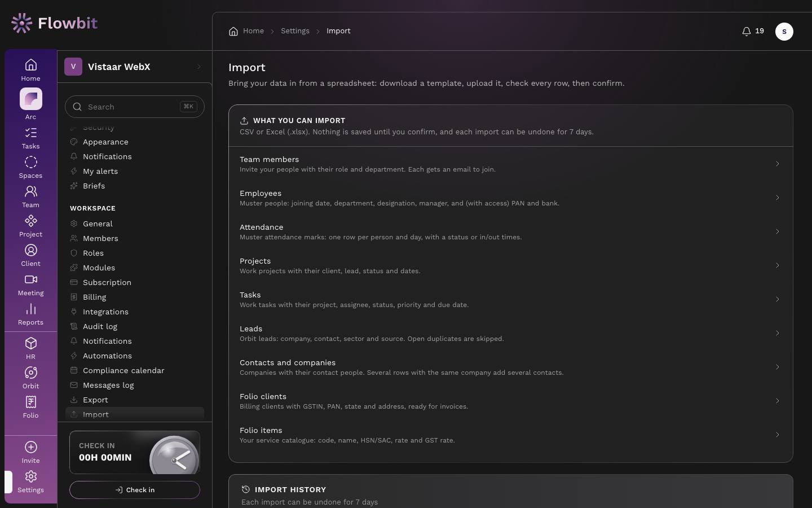812x508 pixels.
Task: Open Subscription workspace settings
Action: pyautogui.click(x=135, y=283)
